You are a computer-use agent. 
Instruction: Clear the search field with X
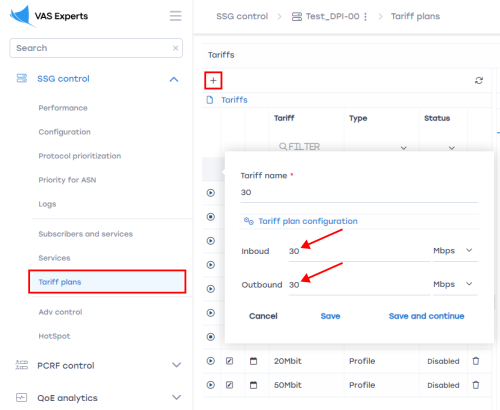(175, 48)
